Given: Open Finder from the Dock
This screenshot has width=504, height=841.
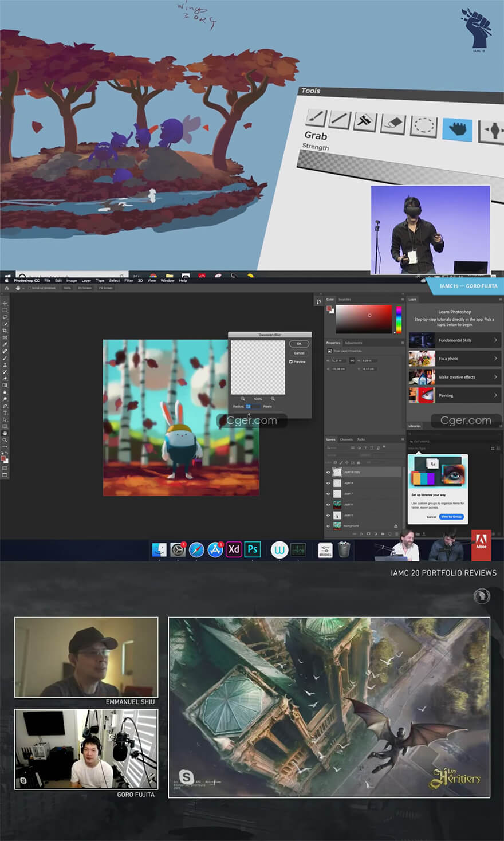Looking at the screenshot, I should tap(159, 549).
